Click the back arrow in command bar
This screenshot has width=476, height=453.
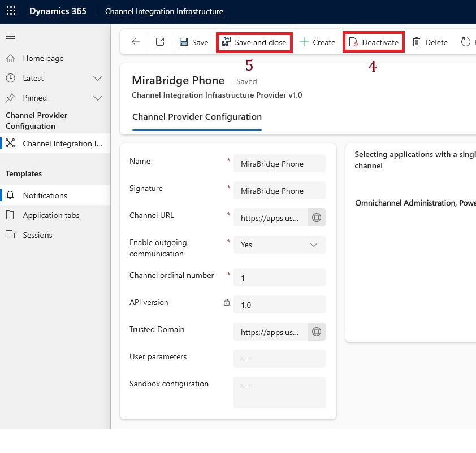pos(136,42)
